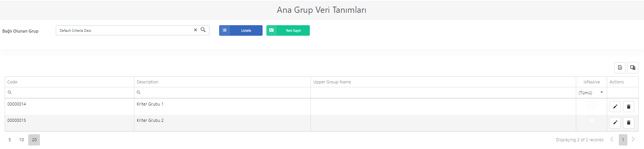Set page size to 5 records
Viewport: 644px width, 149px height.
pyautogui.click(x=10, y=140)
